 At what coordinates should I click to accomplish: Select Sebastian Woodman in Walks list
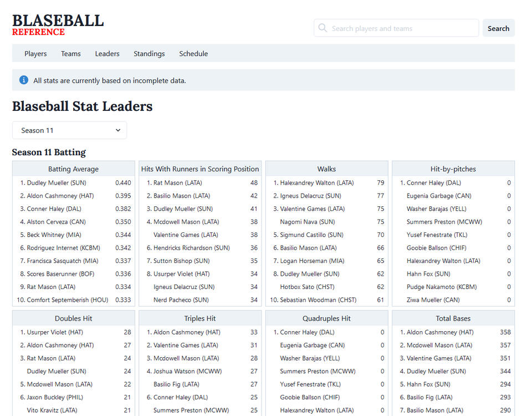[319, 300]
